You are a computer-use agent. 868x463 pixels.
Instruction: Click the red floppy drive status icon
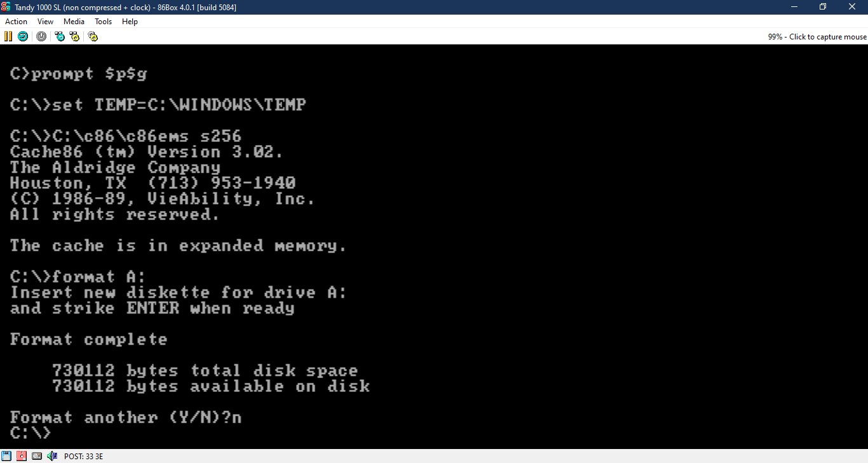21,455
